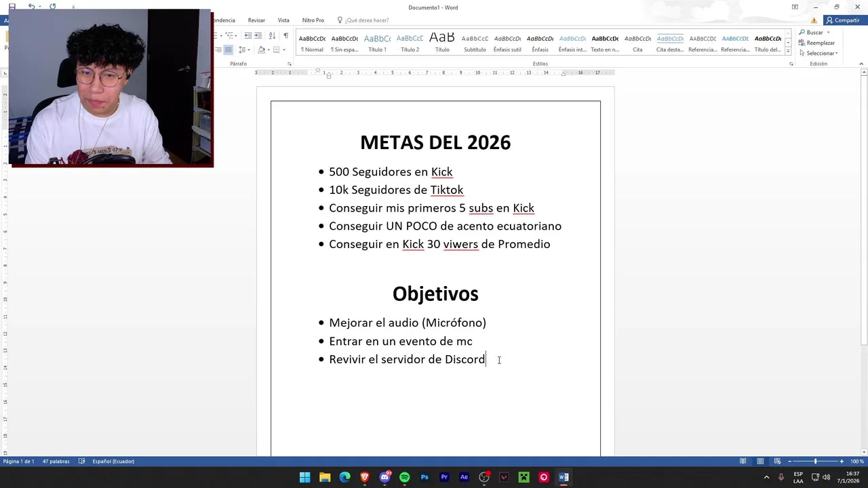
Task: Open the Seleccionar dropdown
Action: [818, 53]
